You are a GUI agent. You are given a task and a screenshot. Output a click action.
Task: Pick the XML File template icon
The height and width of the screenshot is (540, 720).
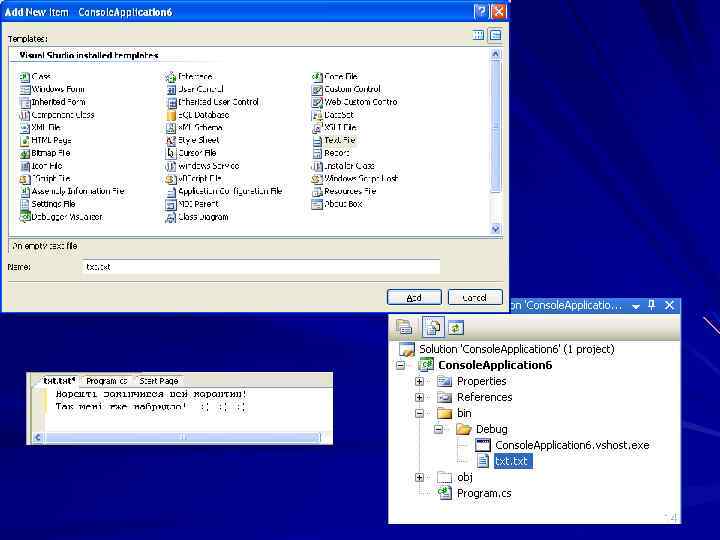coord(25,128)
